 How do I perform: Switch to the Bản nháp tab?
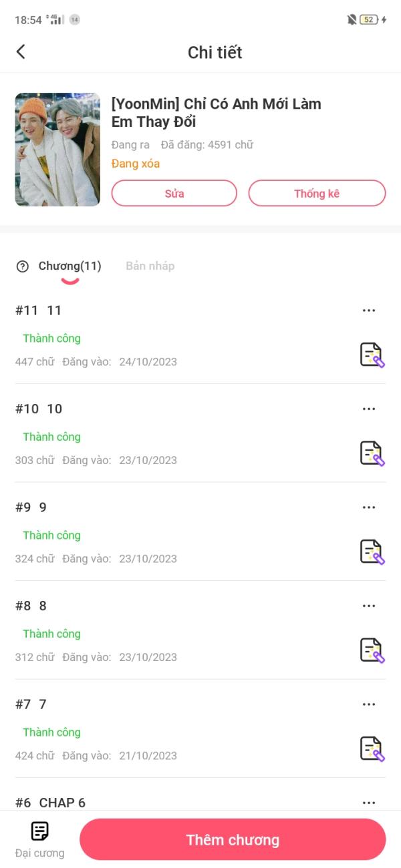[150, 266]
